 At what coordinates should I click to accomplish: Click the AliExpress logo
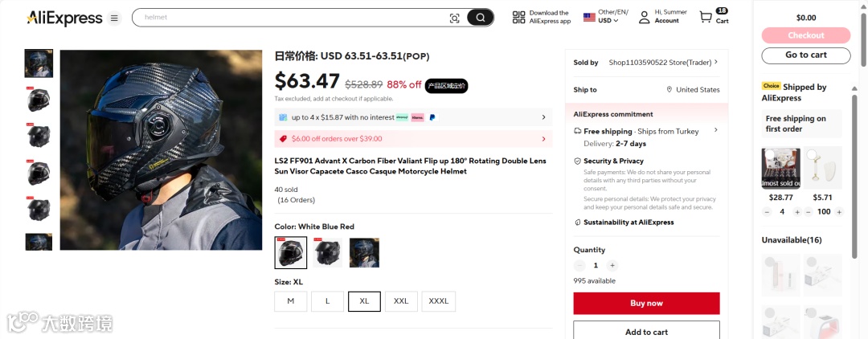[64, 18]
